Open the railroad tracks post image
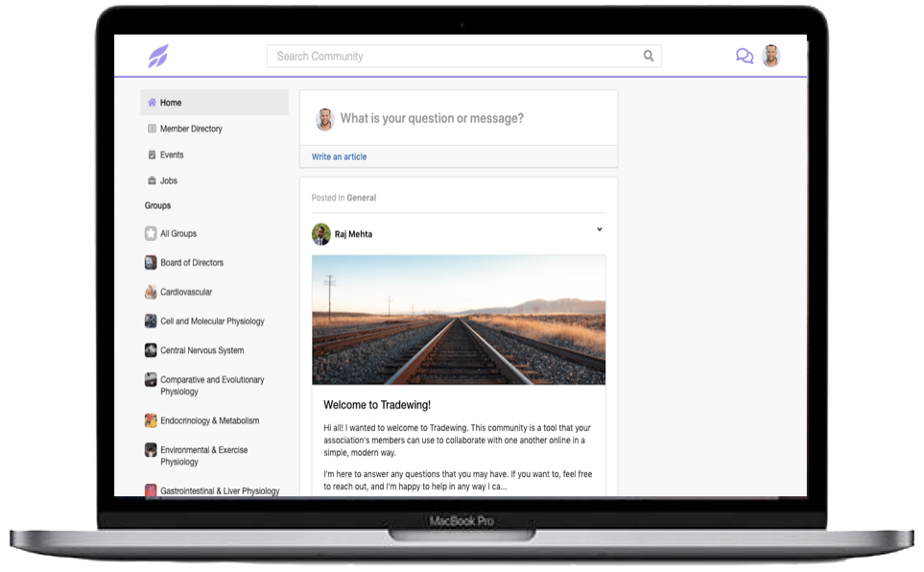Viewport: 924px width, 572px height. pyautogui.click(x=459, y=320)
